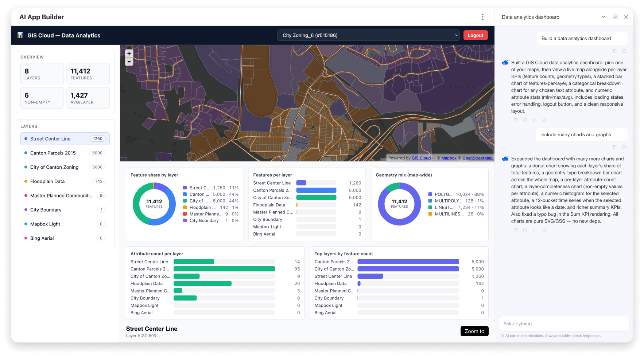Click the Geometry mix donut center '11,412 FEATURES'

pyautogui.click(x=399, y=203)
